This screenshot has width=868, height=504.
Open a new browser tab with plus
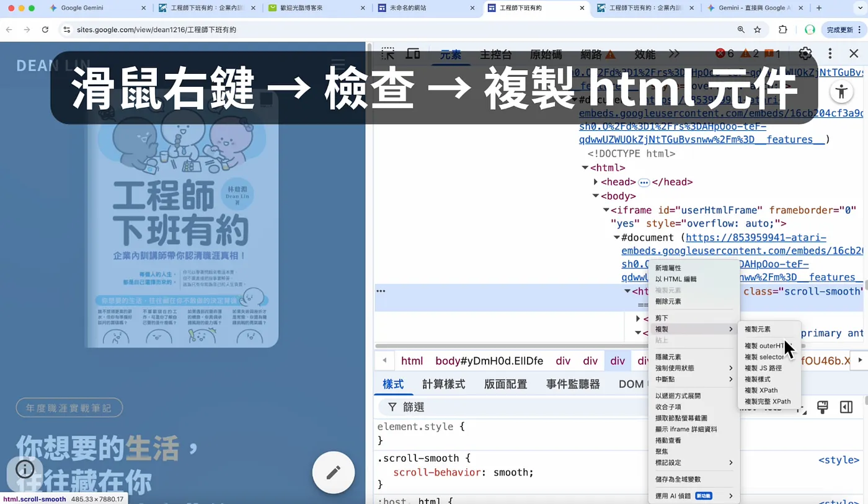tap(819, 8)
